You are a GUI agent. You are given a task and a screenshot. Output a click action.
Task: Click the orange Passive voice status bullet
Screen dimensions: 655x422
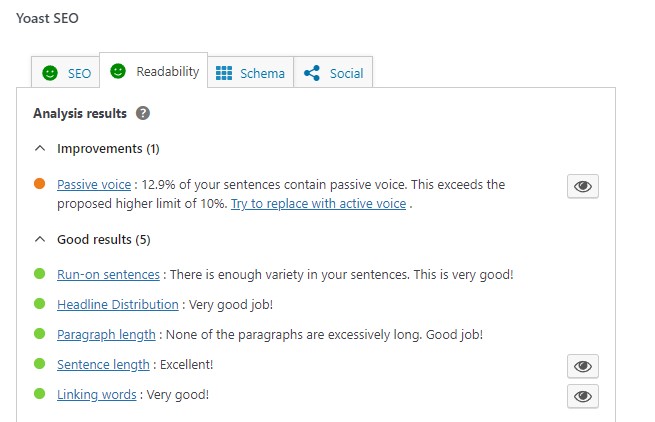(x=39, y=184)
